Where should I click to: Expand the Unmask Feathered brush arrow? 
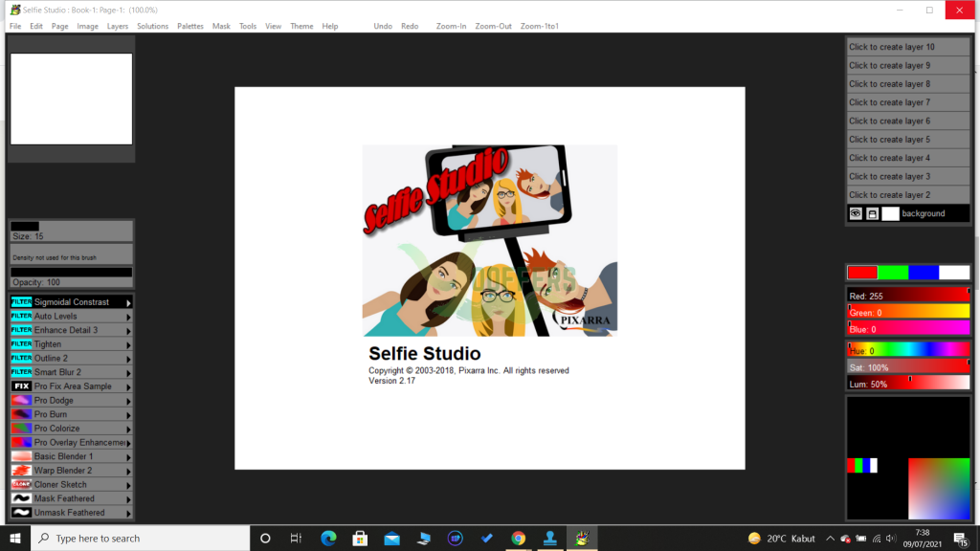[129, 514]
